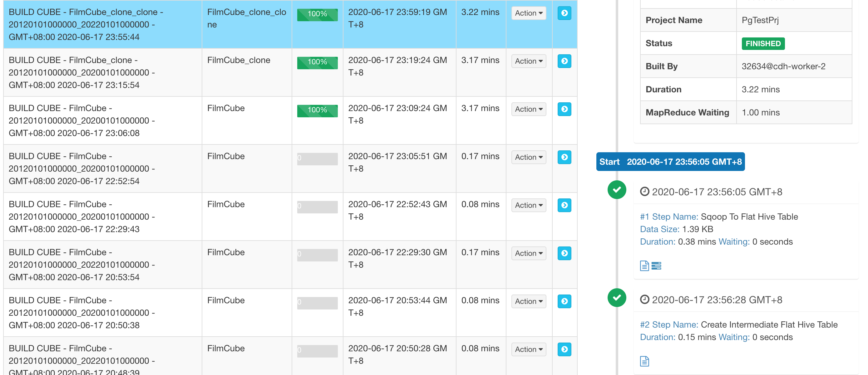View log icon under Create Intermediate Flat Hive Table
The height and width of the screenshot is (375, 868).
pos(644,361)
